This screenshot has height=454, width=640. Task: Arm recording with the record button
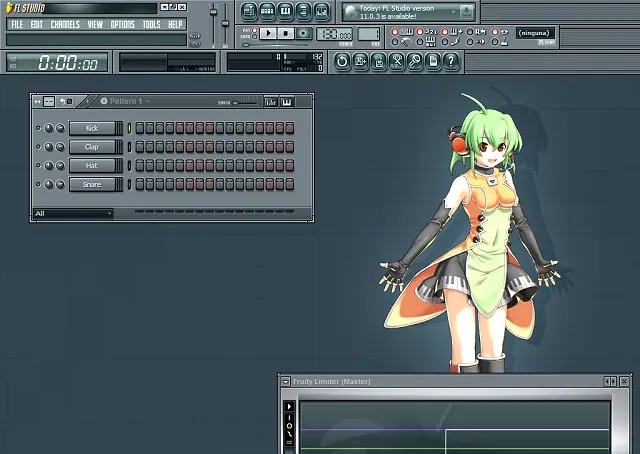click(x=303, y=33)
